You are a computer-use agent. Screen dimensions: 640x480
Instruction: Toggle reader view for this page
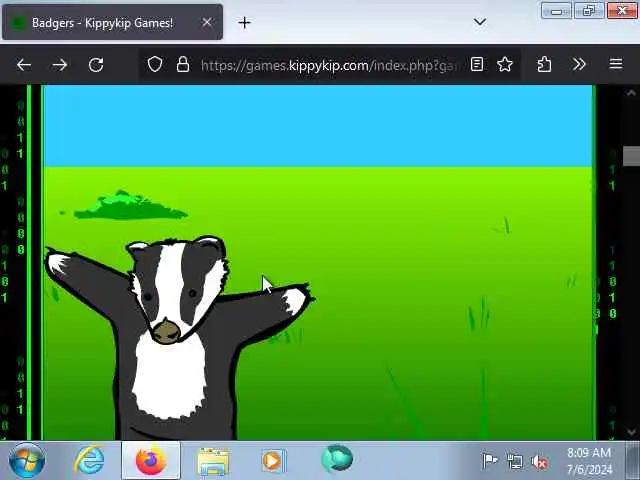[x=477, y=64]
